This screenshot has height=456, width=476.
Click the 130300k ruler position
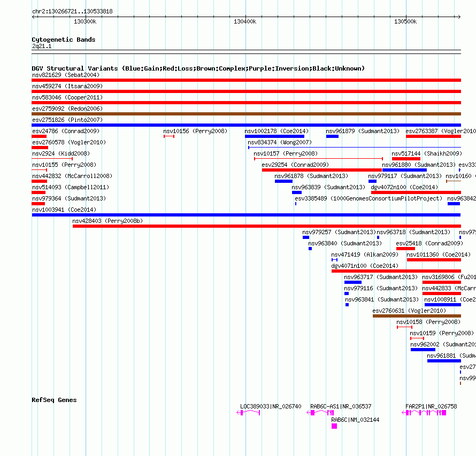click(85, 21)
